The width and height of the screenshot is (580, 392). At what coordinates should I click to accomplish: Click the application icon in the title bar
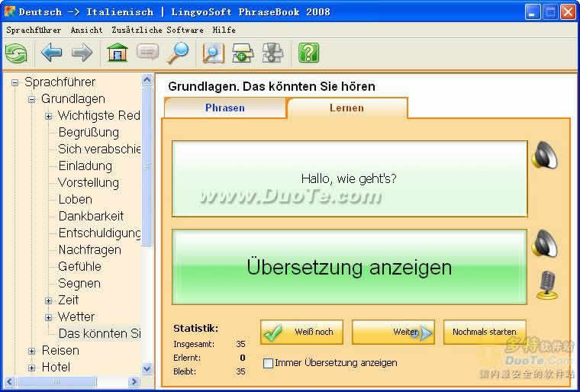coord(10,11)
